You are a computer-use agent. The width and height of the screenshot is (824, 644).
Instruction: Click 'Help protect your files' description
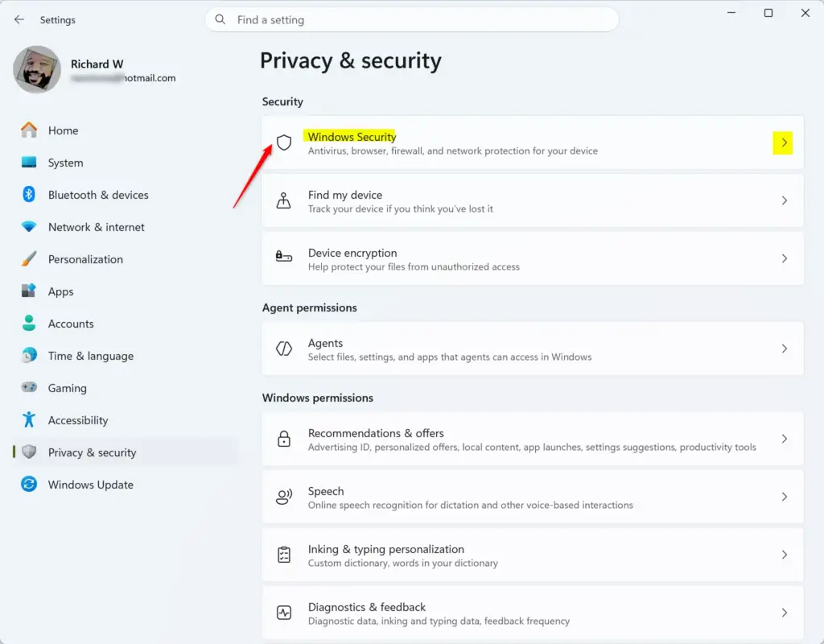click(x=414, y=266)
